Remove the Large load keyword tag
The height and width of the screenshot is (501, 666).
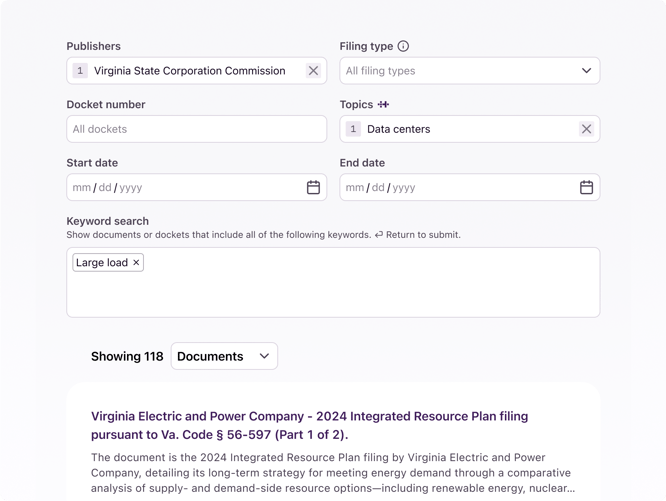(137, 263)
